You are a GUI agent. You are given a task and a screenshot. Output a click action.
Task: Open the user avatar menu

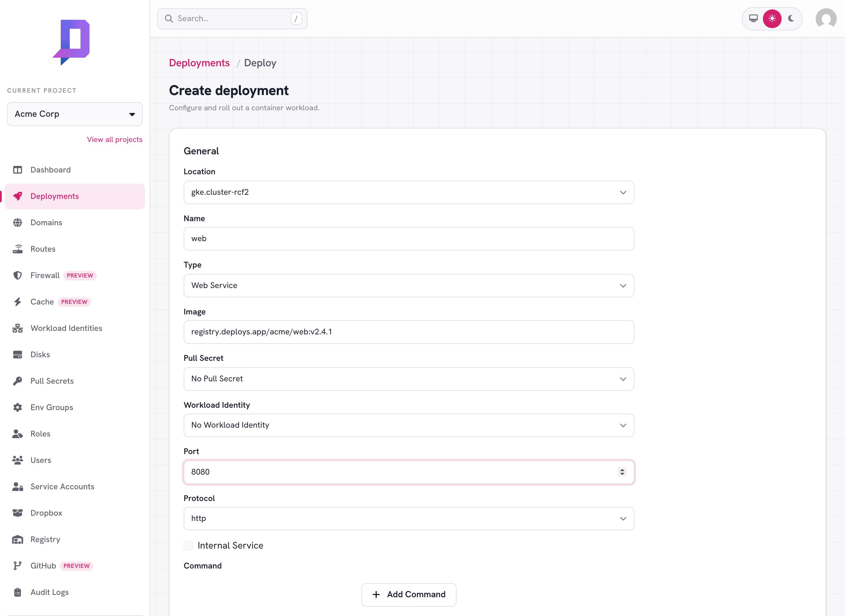[826, 19]
